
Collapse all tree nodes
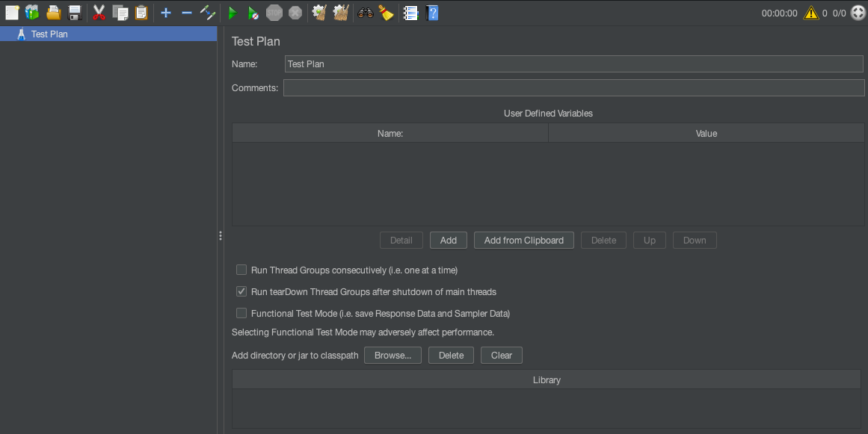[185, 13]
